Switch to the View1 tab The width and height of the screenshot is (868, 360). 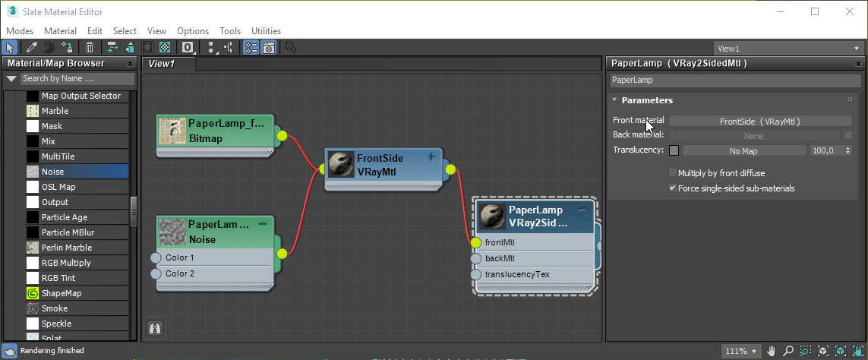coord(161,64)
